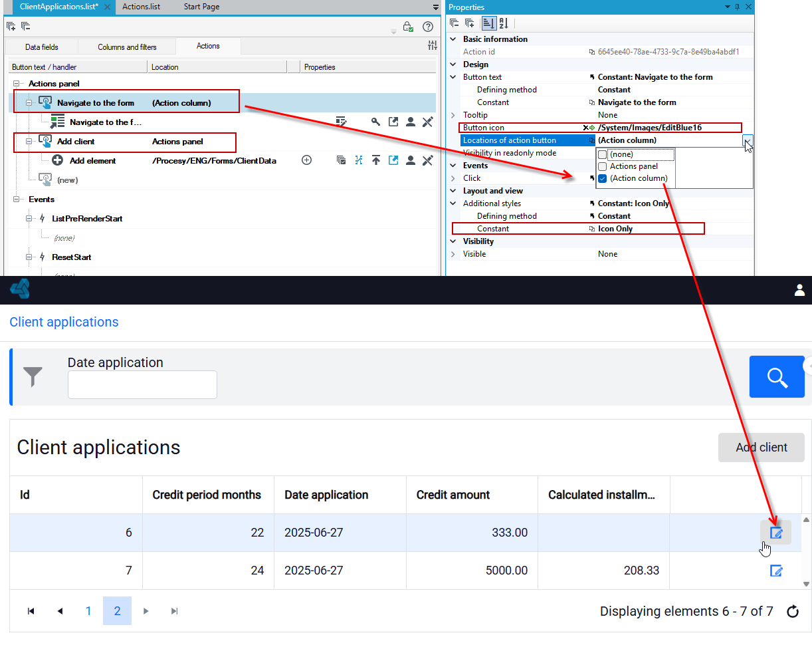Click the key icon on Navigate to the f… row
This screenshot has height=653, width=812.
[x=375, y=122]
